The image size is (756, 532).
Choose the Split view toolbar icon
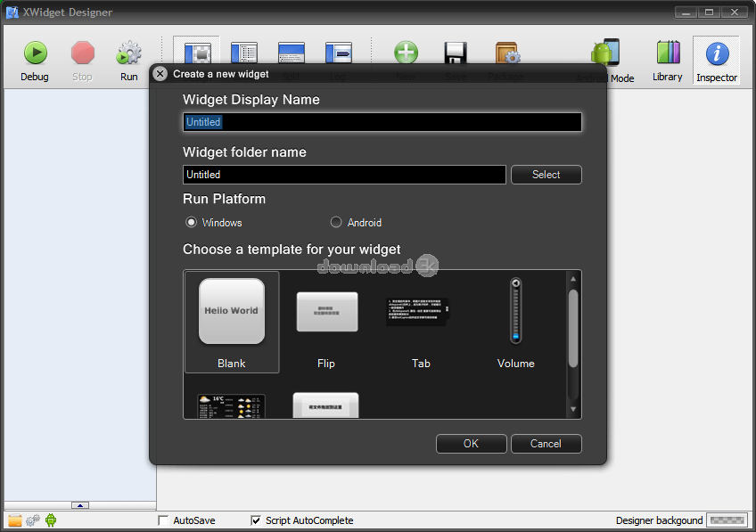point(292,53)
